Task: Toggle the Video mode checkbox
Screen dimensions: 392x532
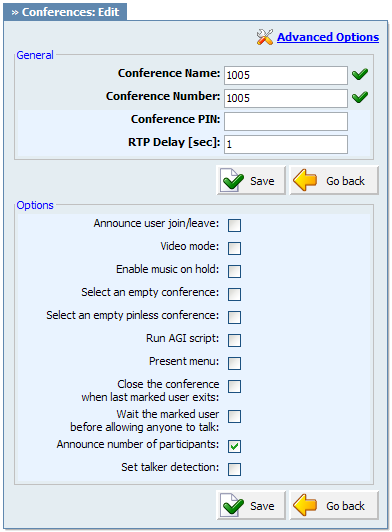Action: [234, 248]
